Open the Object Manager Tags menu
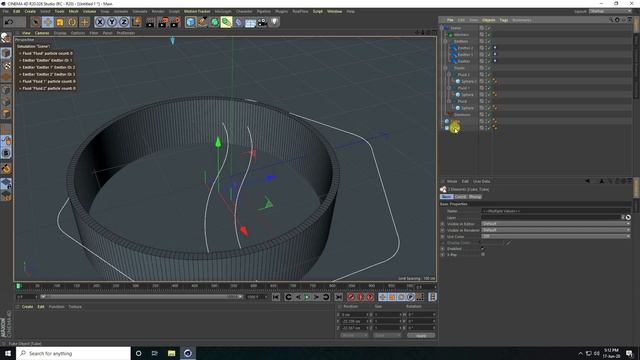Viewport: 640px width, 360px height. [x=504, y=20]
